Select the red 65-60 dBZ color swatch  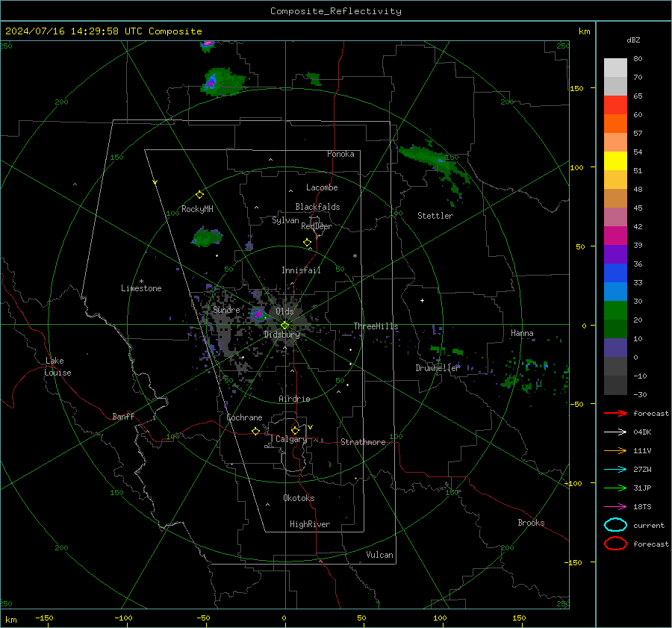[x=615, y=105]
